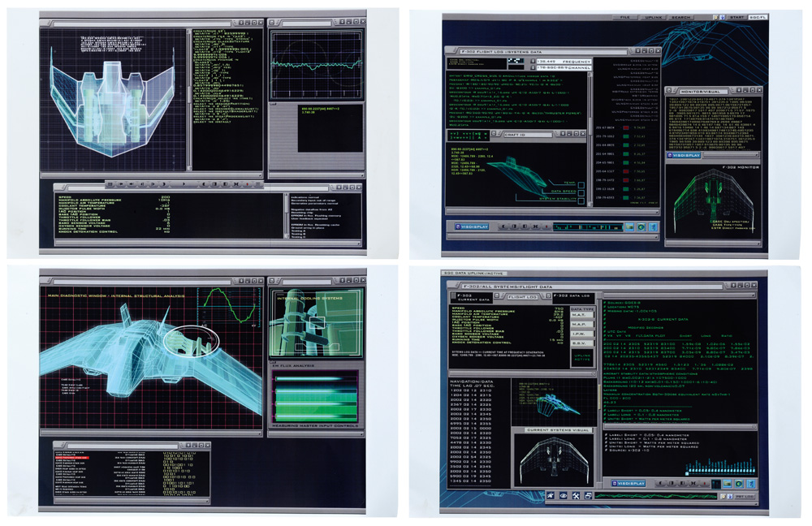Click the crossed tools icon in bottom toolbar
812x526 pixels.
pos(576,496)
